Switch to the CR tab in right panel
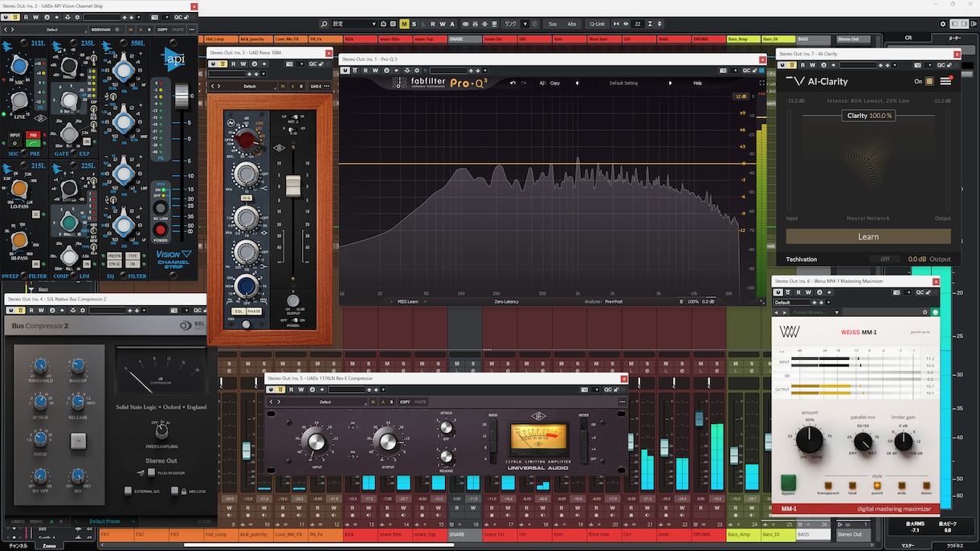 click(x=909, y=38)
